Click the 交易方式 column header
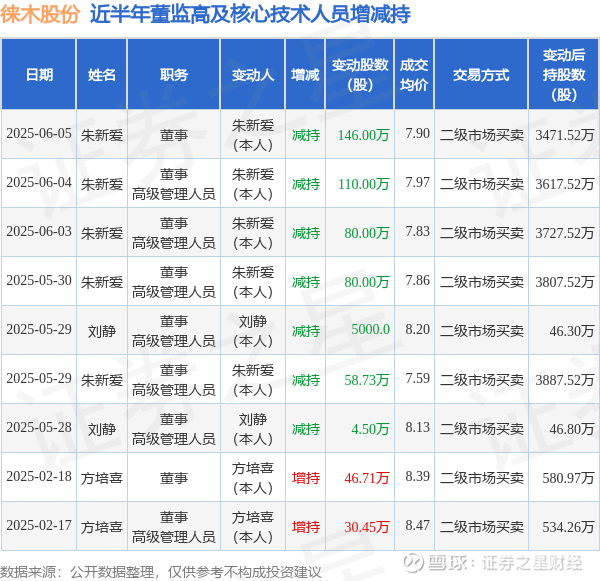600x581 pixels. (481, 75)
